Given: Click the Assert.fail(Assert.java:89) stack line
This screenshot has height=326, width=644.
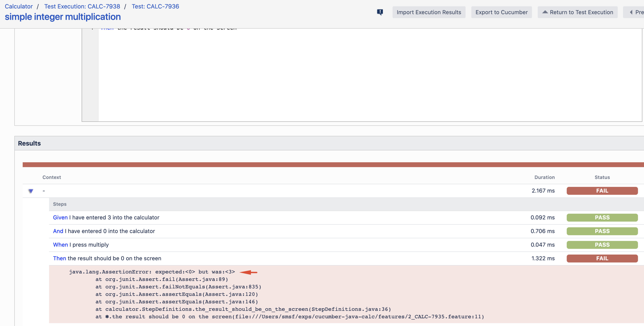Looking at the screenshot, I should [x=162, y=279].
